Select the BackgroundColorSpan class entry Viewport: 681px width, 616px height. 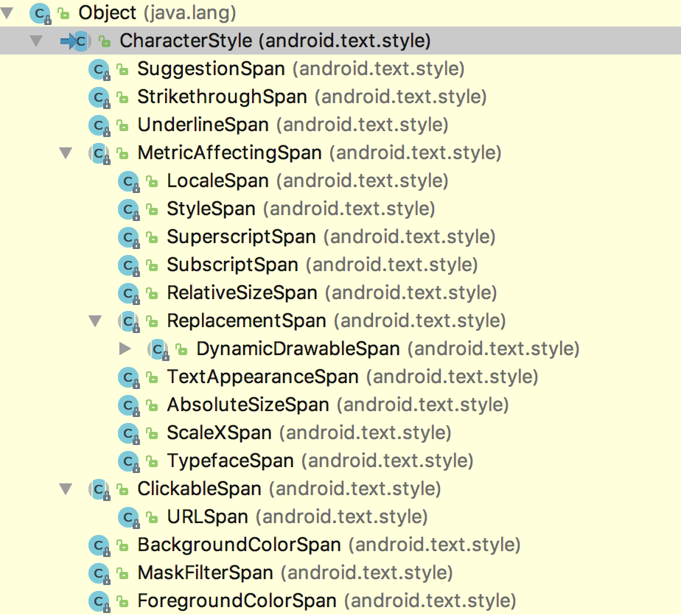[x=329, y=545]
